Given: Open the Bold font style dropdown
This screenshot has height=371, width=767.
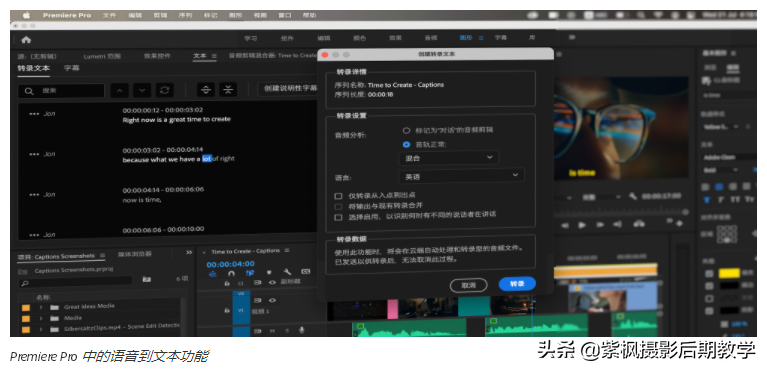Looking at the screenshot, I should pos(721,170).
